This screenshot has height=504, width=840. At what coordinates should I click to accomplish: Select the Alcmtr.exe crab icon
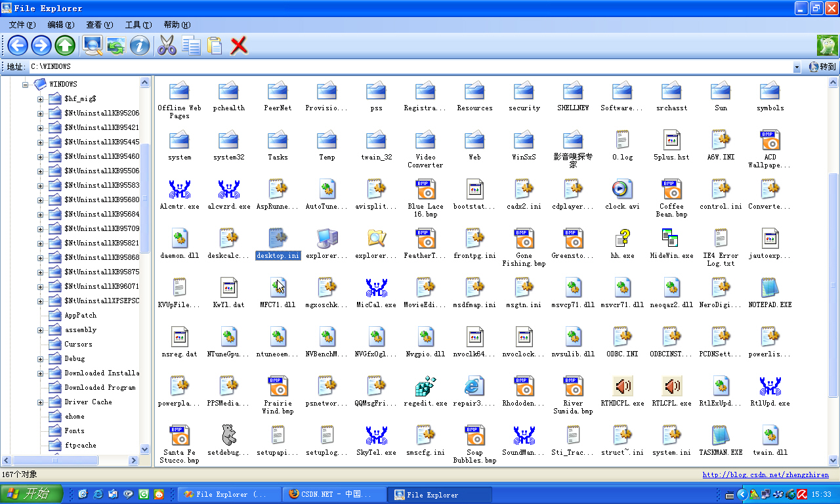(179, 189)
